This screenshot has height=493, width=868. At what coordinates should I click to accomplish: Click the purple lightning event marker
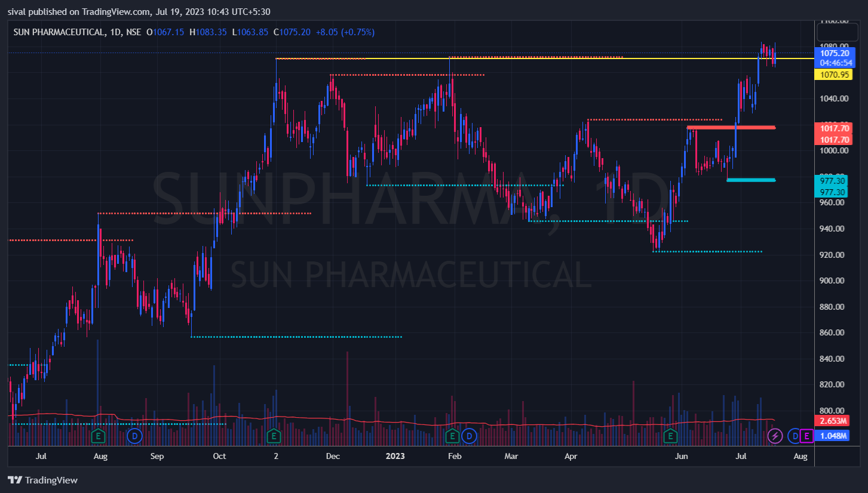(775, 436)
